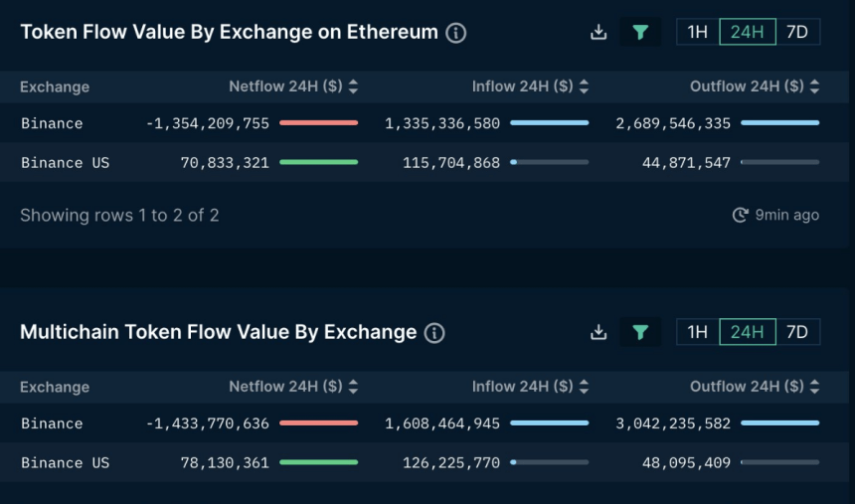Screen dimensions: 855x504
Task: Click inflow bar beside 115,704,868
Action: [549, 162]
